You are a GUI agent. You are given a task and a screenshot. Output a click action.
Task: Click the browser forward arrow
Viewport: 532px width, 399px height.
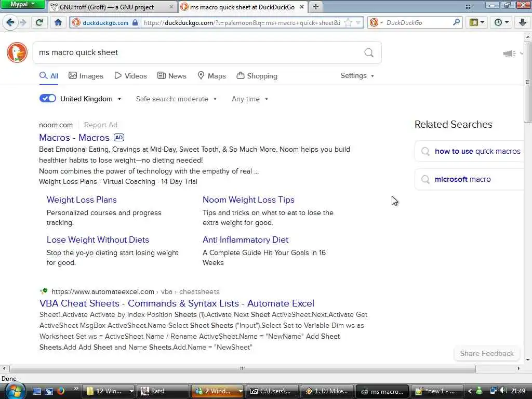tap(23, 23)
